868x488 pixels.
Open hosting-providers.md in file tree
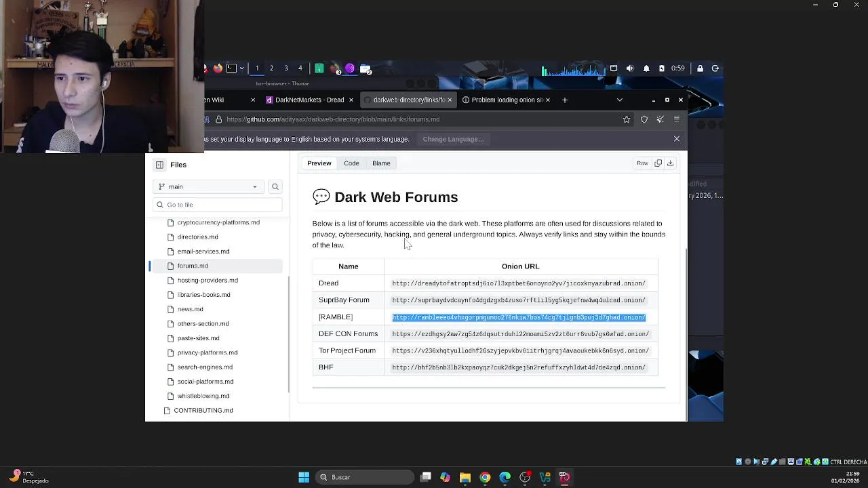[208, 281]
